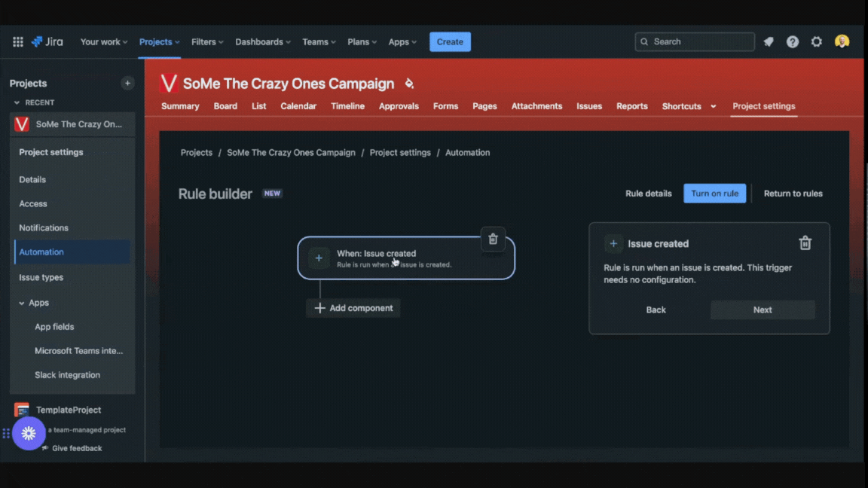Collapse the Apps section in sidebar

[x=22, y=303]
